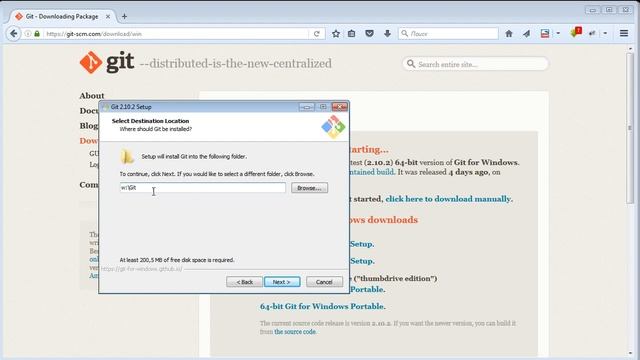Go back with Firefox back arrow
Screen dimensions: 640x360
13,33
